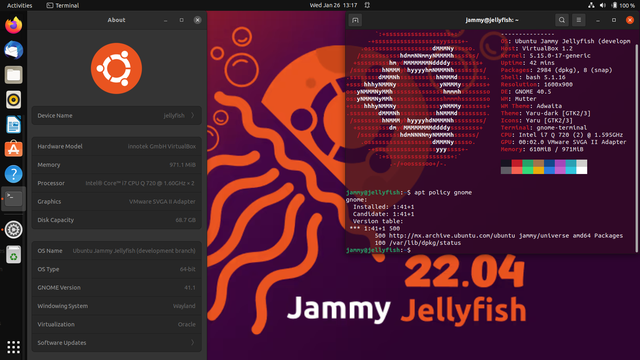Click 'Shell: bash 5.1.16' line in terminal
The height and width of the screenshot is (360, 640).
pyautogui.click(x=533, y=77)
